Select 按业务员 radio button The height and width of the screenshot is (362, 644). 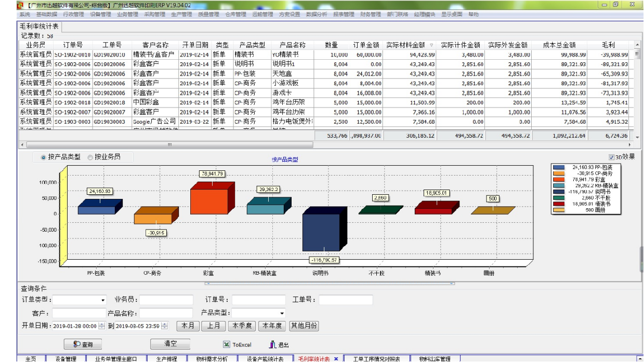click(90, 157)
